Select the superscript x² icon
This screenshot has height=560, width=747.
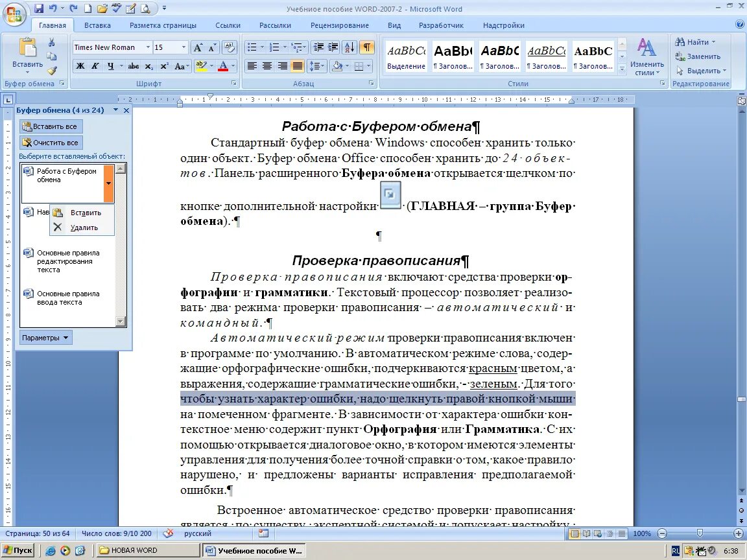coord(165,65)
